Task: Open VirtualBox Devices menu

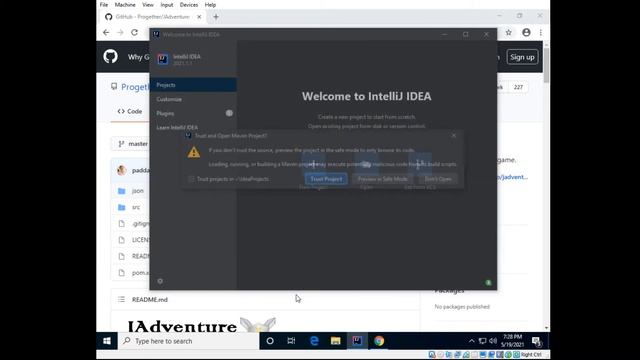Action: [x=189, y=5]
